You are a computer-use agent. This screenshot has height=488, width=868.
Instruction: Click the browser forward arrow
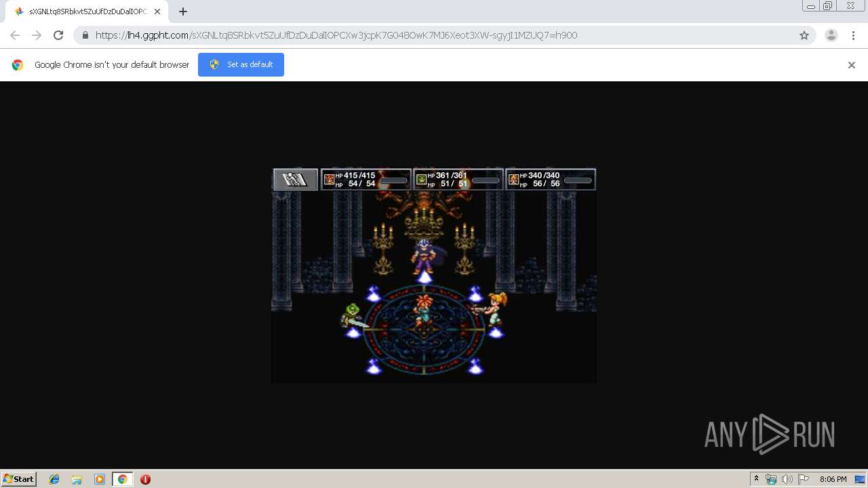37,35
